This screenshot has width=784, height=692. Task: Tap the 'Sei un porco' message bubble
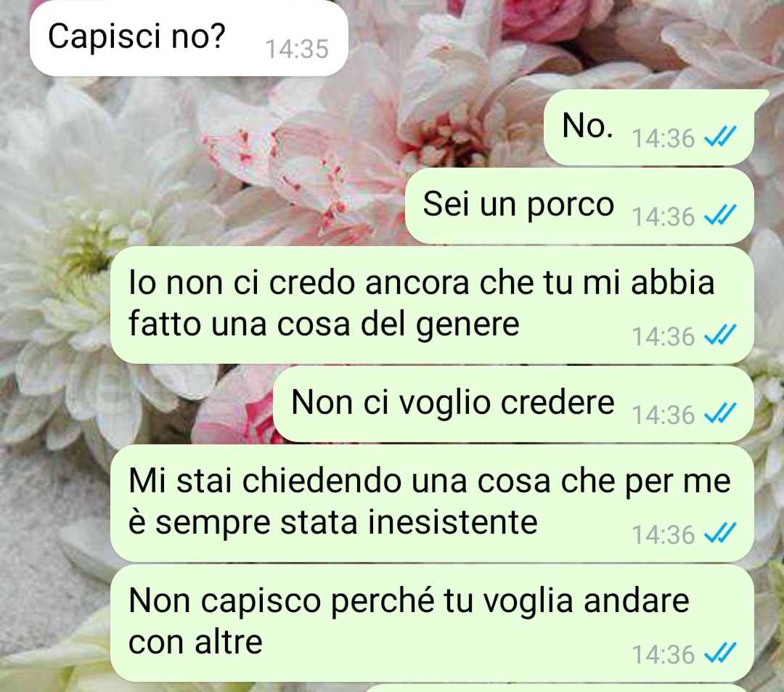click(x=579, y=206)
